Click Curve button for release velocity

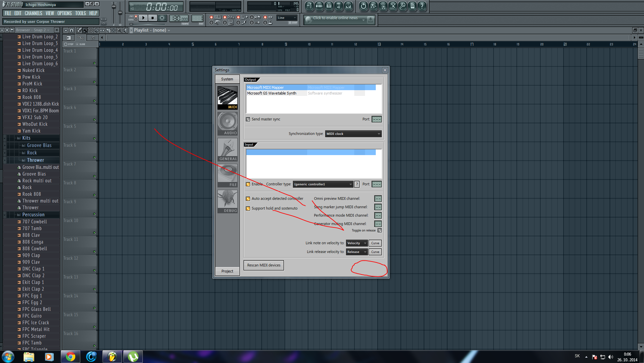pos(375,252)
